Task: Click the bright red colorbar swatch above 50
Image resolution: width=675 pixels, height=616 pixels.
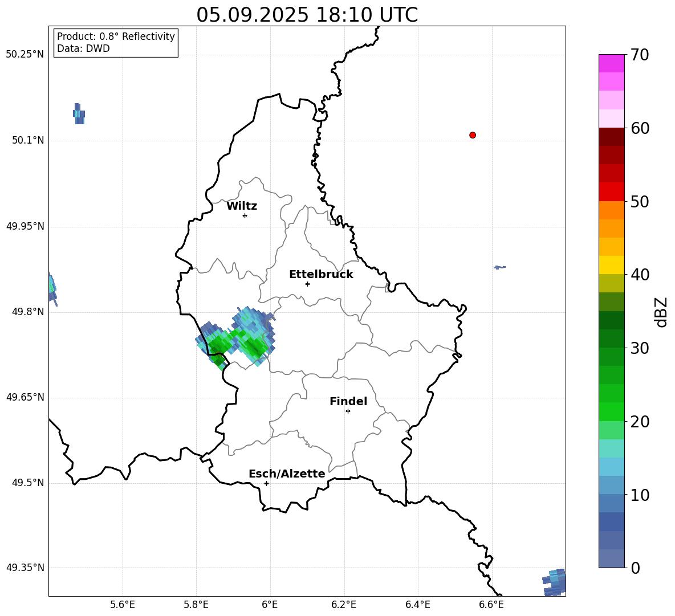Action: click(611, 191)
